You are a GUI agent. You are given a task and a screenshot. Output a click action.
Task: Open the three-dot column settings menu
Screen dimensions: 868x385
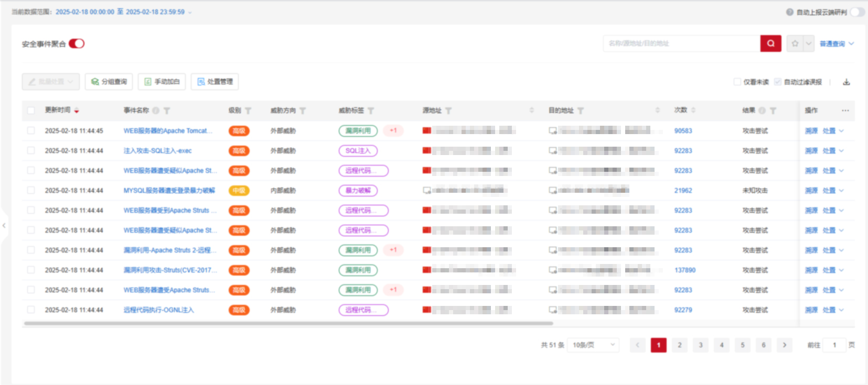pos(845,111)
